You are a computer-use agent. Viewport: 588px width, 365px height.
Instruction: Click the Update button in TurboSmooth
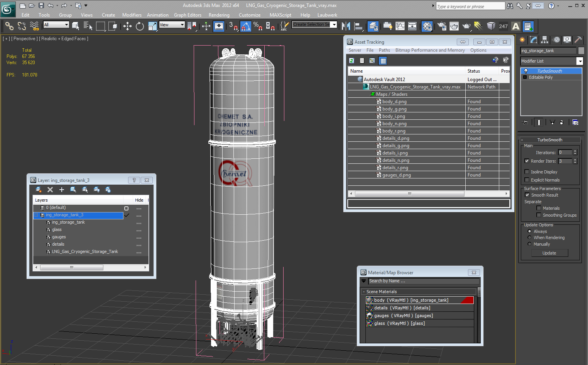[x=549, y=253]
